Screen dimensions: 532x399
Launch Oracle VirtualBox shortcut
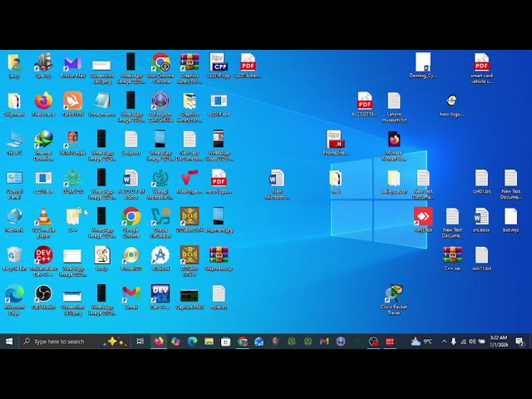coord(160,218)
